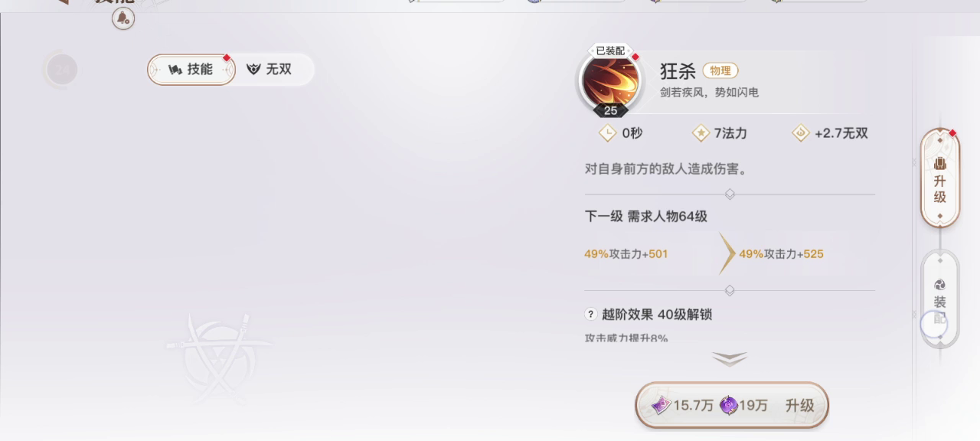Select the 升级 side tab
980x441 pixels.
click(x=940, y=178)
